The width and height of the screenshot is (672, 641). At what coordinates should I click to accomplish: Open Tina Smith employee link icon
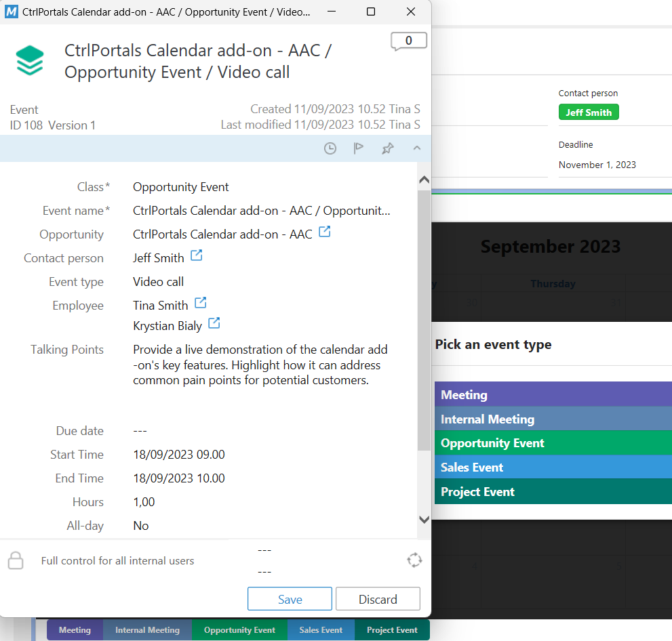[x=201, y=303]
